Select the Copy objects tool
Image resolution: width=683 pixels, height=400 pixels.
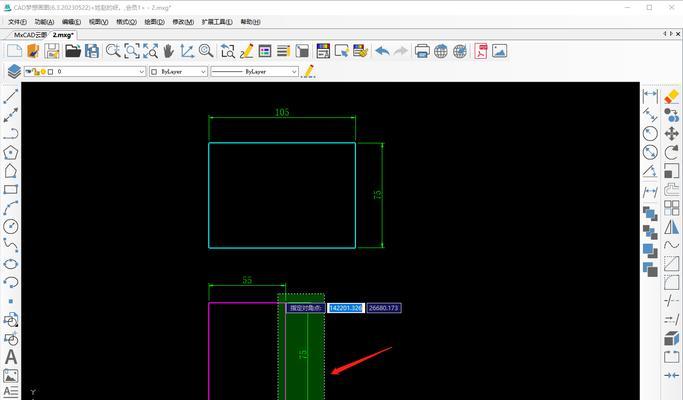(x=672, y=115)
